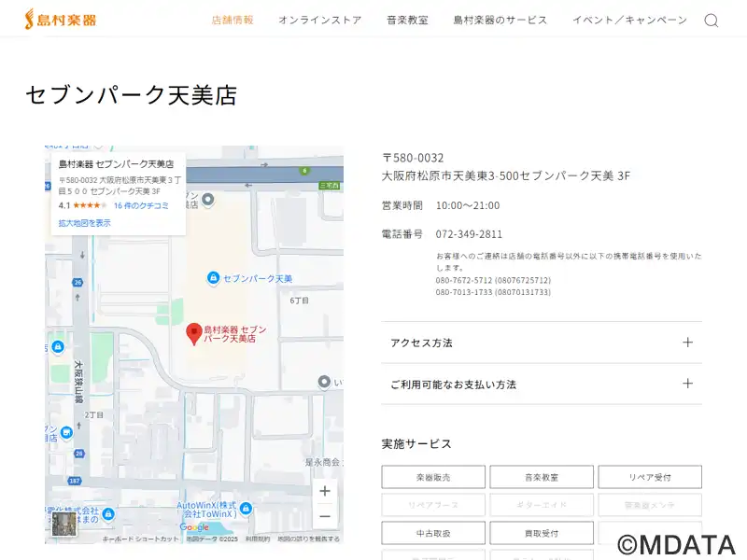The height and width of the screenshot is (560, 747).
Task: Expand the アクセス方法 section
Action: (x=542, y=343)
